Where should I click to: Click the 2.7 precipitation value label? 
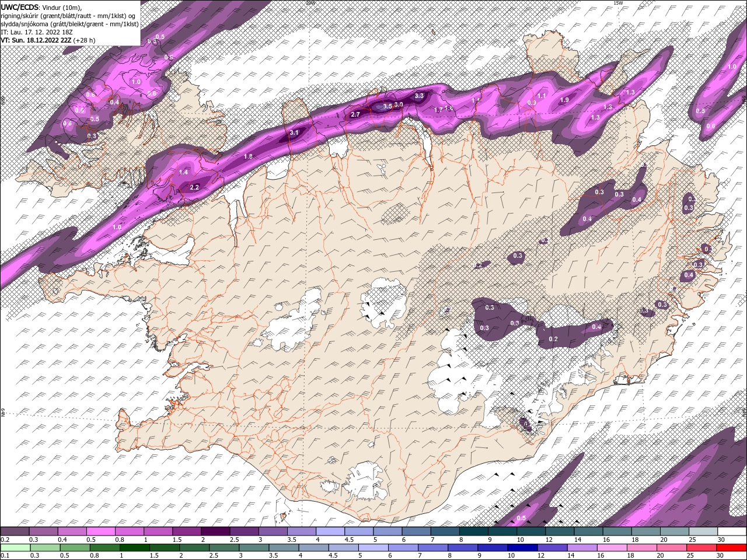coord(355,115)
